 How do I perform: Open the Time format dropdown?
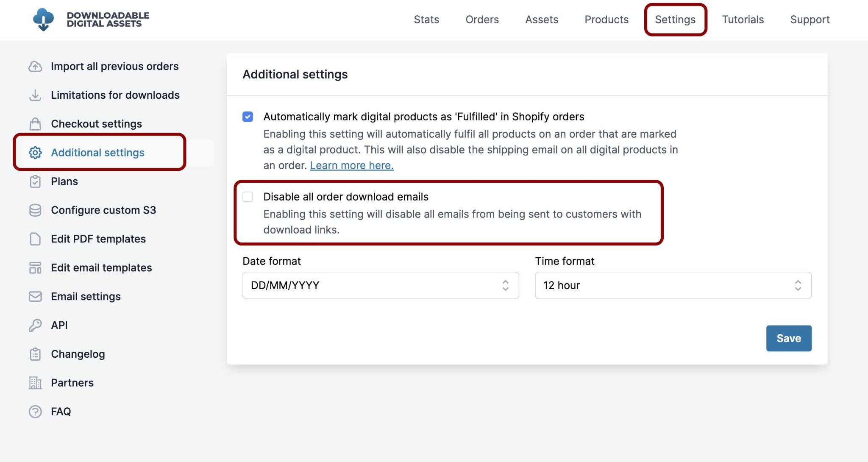pyautogui.click(x=673, y=285)
